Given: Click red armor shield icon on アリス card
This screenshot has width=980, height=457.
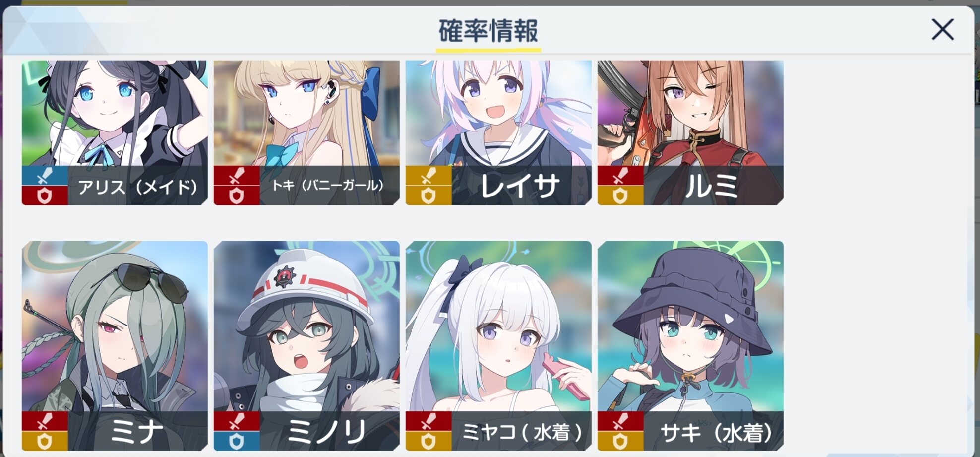Looking at the screenshot, I should click(45, 195).
